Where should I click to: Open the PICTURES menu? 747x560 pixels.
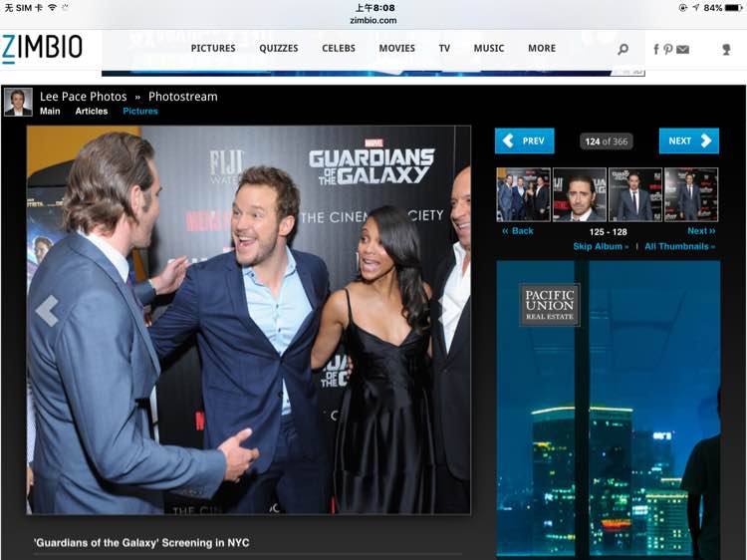(x=213, y=48)
